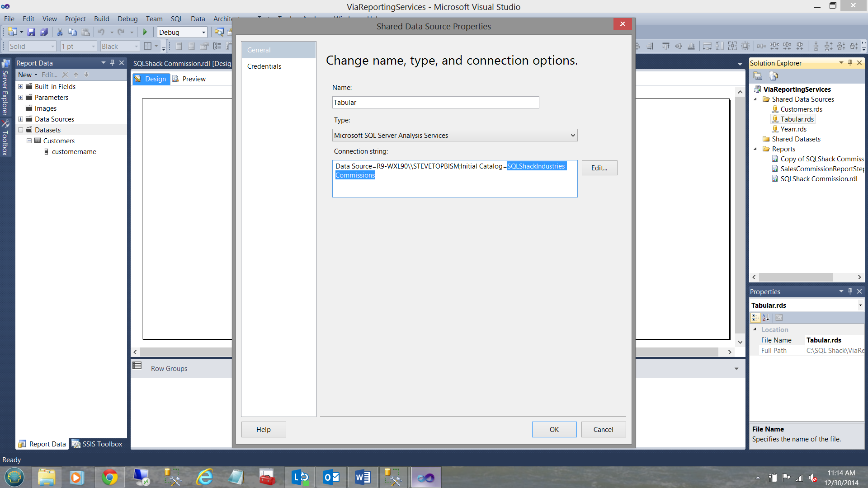Switch to the Credentials page
Viewport: 868px width, 488px height.
(x=264, y=66)
